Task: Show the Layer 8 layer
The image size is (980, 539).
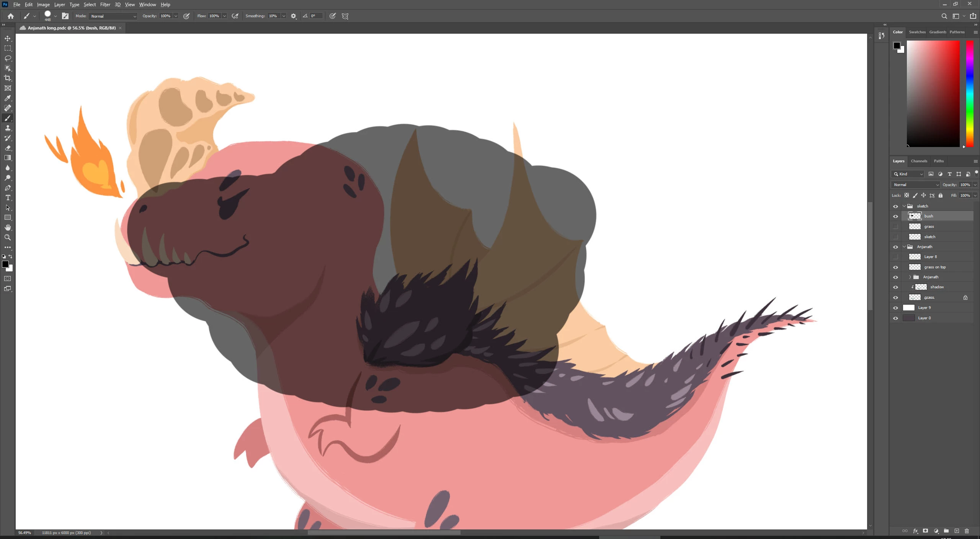Action: coord(895,257)
